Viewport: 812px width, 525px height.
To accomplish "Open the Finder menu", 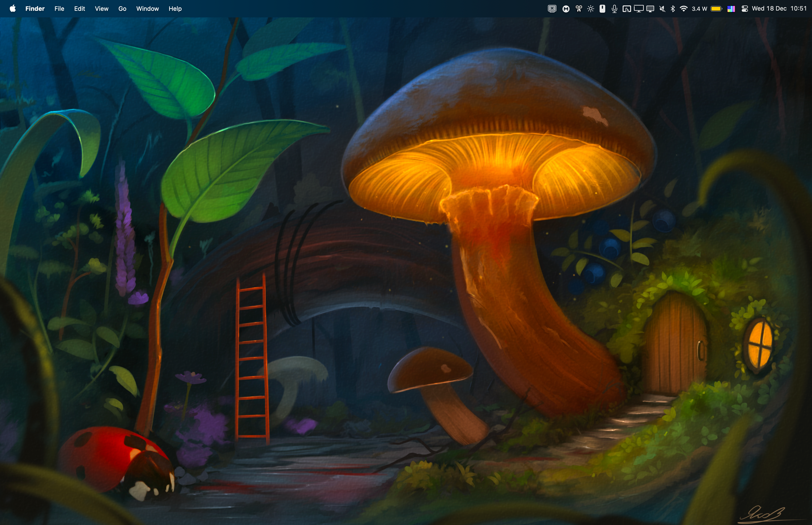I will pos(35,8).
